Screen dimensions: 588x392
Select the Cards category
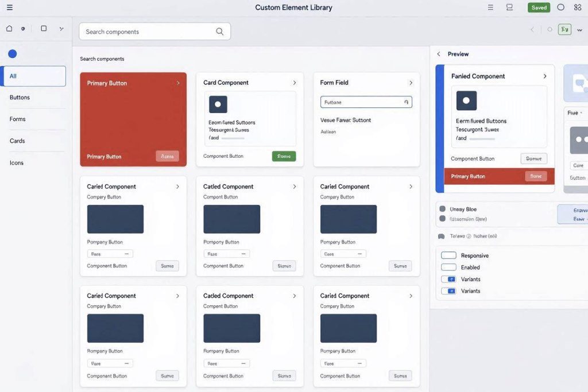pos(17,141)
